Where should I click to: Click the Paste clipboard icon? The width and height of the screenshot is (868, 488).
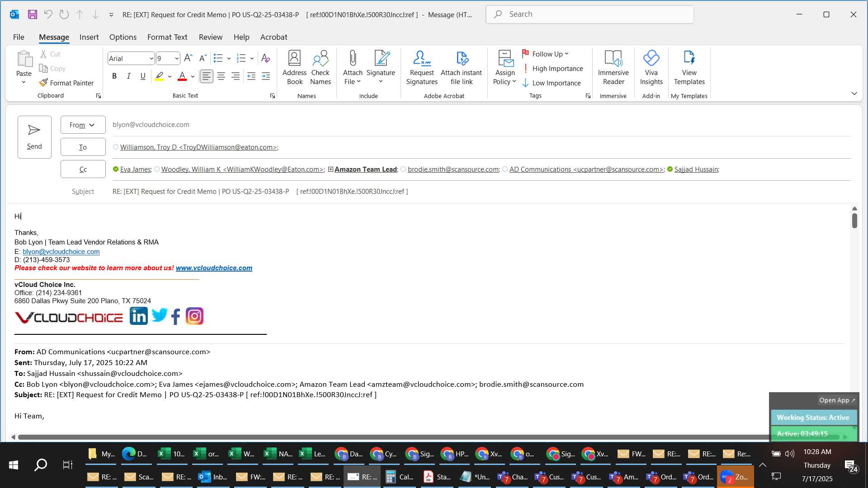24,59
